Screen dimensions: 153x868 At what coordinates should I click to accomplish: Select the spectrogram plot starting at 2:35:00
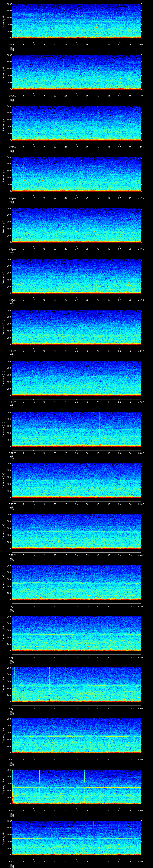click(x=76, y=327)
